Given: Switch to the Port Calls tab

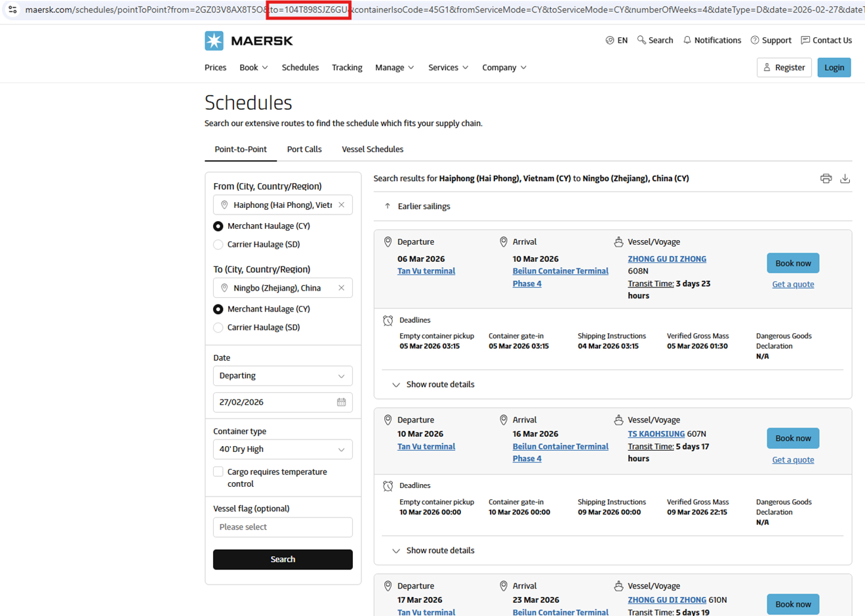Looking at the screenshot, I should click(x=304, y=150).
